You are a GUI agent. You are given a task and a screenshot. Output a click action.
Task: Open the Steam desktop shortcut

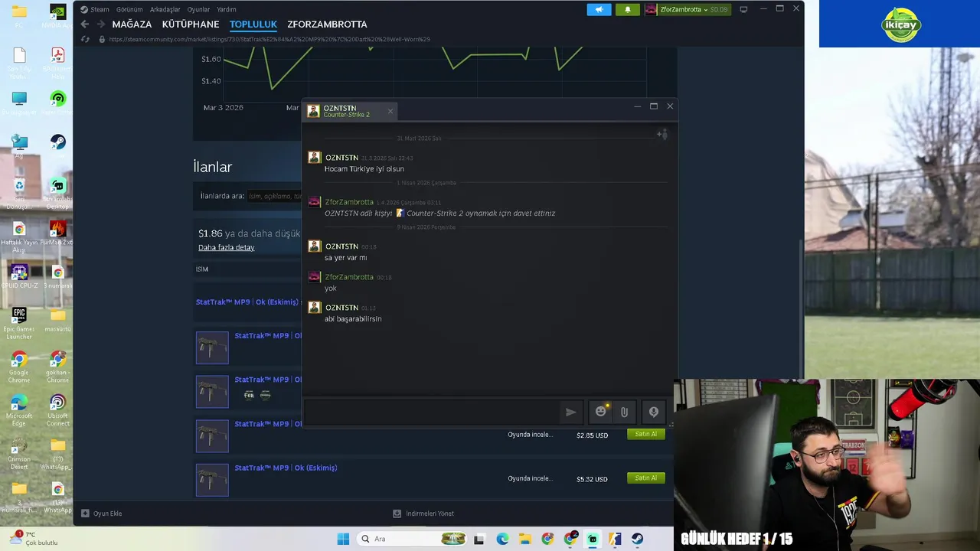(x=57, y=142)
